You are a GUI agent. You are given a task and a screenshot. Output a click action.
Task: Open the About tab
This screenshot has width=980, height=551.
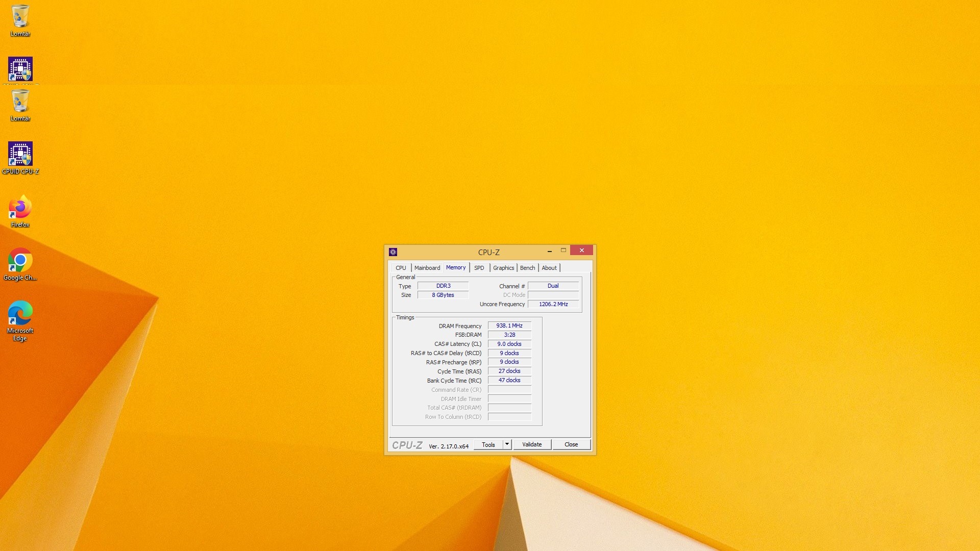(x=549, y=268)
